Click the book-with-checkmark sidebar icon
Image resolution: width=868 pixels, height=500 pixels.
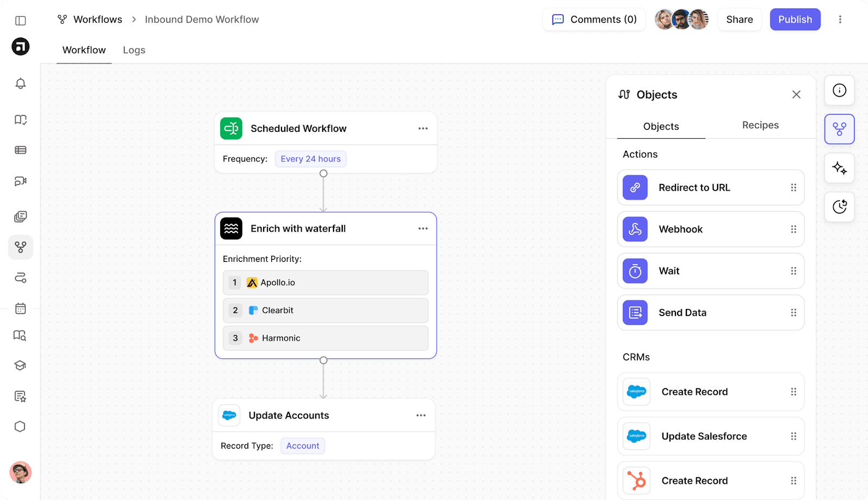(x=21, y=120)
